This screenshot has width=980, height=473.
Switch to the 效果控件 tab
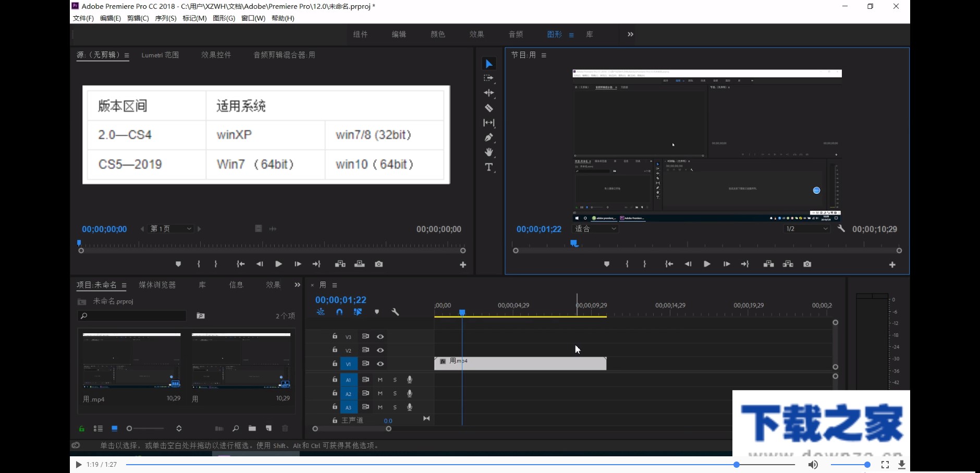(216, 55)
